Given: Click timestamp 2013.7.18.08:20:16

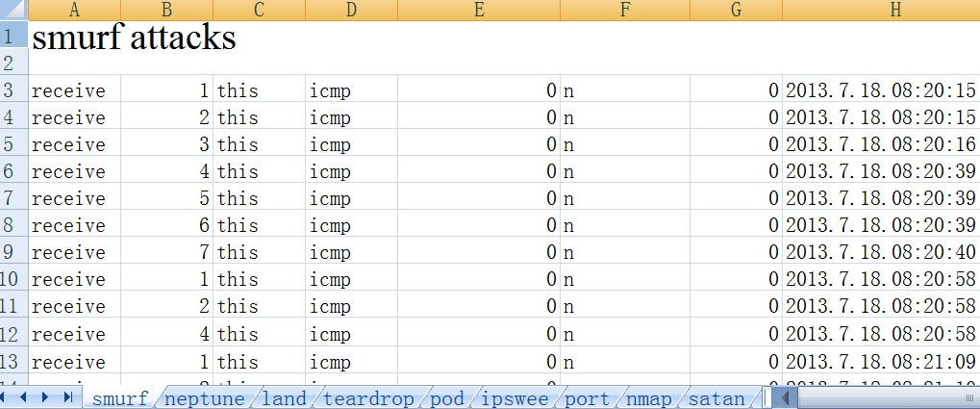Looking at the screenshot, I should click(x=880, y=143).
